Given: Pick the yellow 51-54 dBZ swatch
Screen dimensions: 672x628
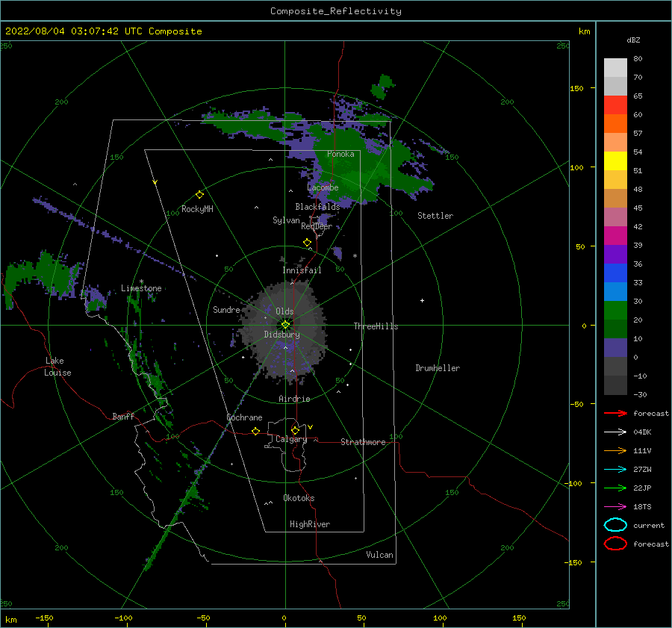Looking at the screenshot, I should [615, 161].
